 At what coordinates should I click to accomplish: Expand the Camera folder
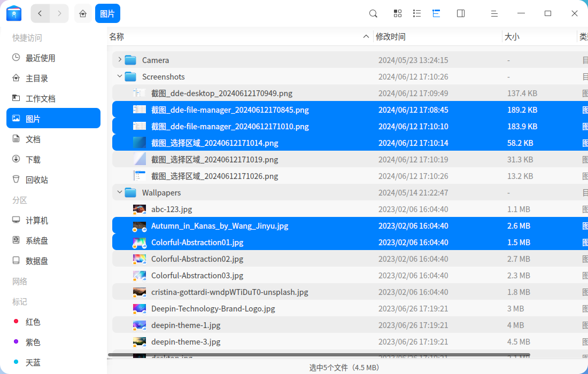(119, 60)
